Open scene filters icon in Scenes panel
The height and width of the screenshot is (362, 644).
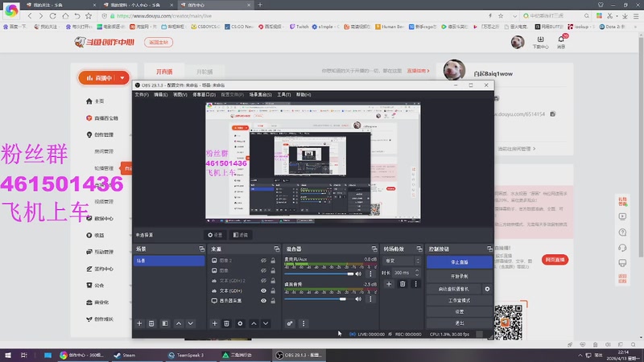[165, 323]
